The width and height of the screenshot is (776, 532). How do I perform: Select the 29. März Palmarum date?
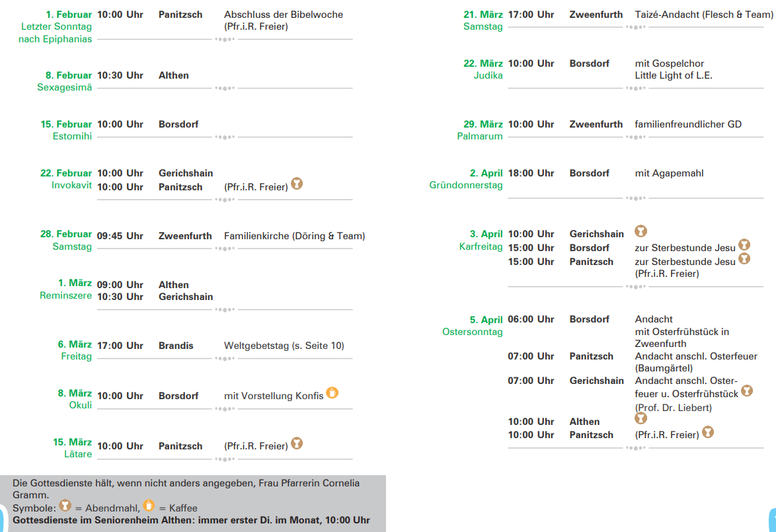(x=483, y=124)
